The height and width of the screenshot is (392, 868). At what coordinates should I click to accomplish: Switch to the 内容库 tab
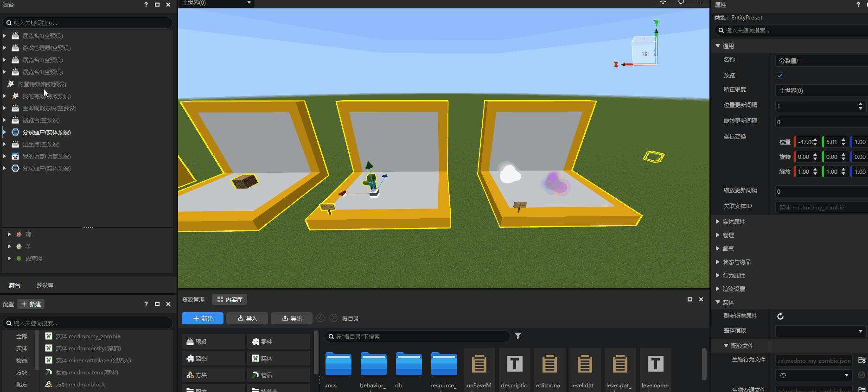(230, 299)
